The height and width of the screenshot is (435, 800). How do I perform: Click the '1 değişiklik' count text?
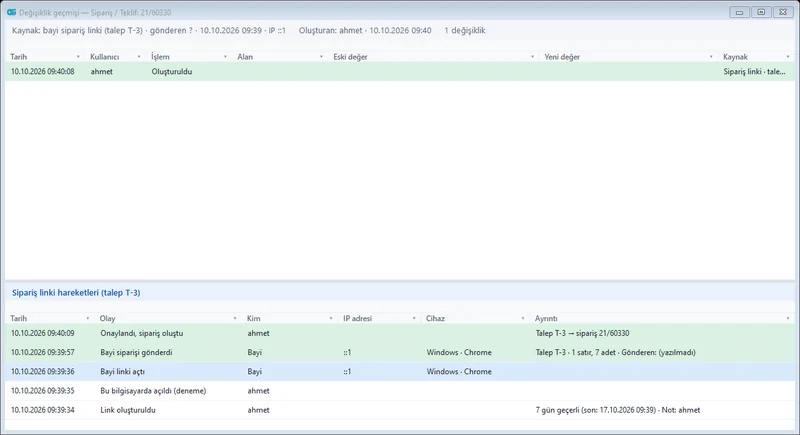click(x=465, y=31)
